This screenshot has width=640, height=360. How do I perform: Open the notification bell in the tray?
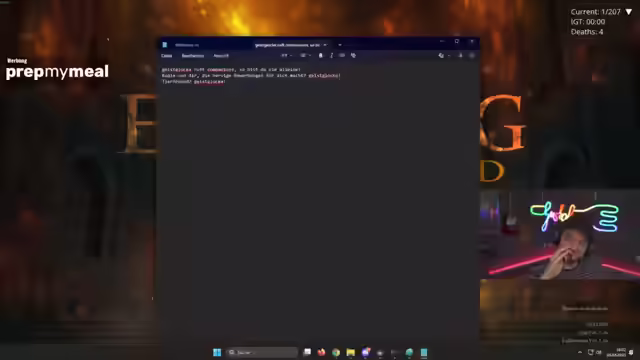click(x=631, y=352)
